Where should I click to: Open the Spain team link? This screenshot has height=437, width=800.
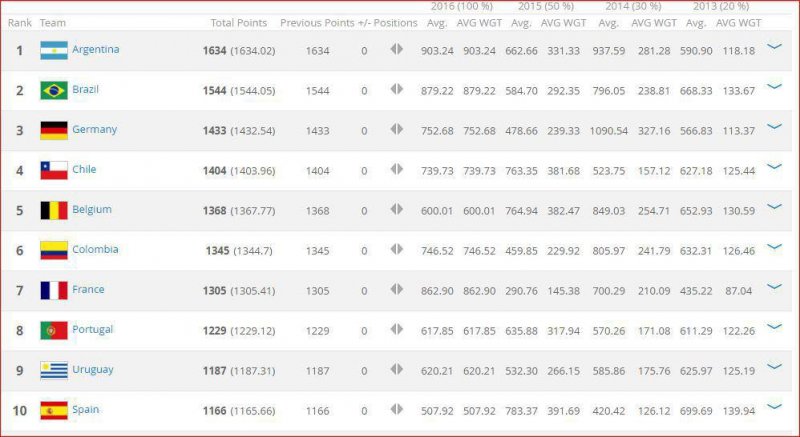coord(86,409)
